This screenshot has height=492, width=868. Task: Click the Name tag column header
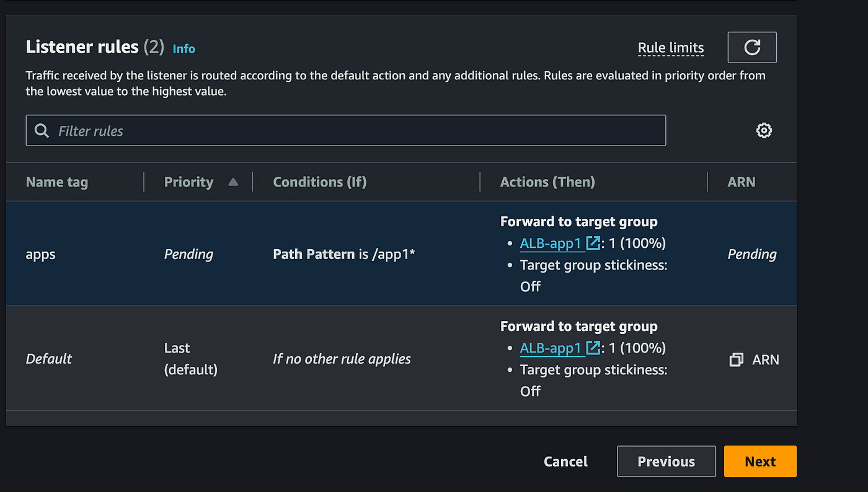click(x=57, y=182)
